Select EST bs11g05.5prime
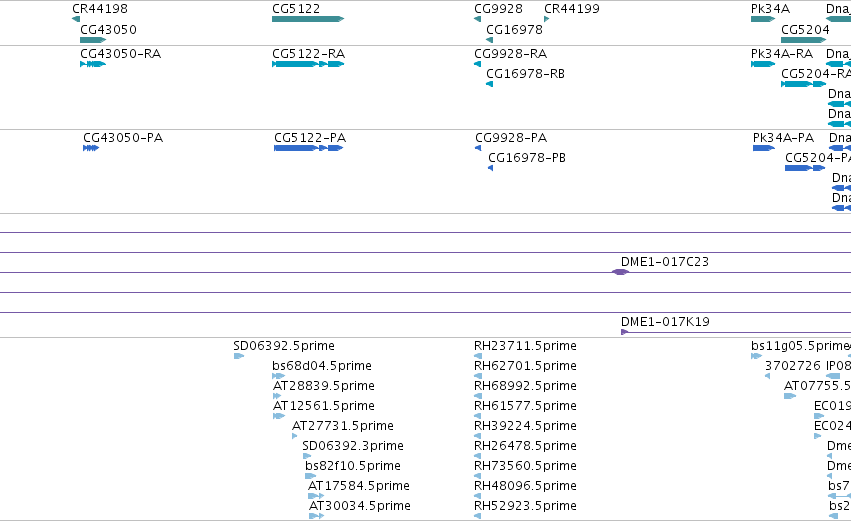The image size is (851, 521). point(757,356)
